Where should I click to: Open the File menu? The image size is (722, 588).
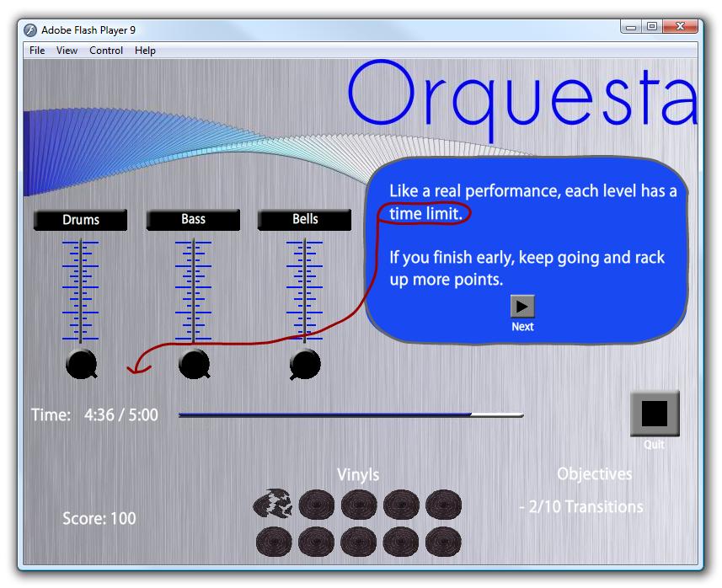(x=37, y=51)
